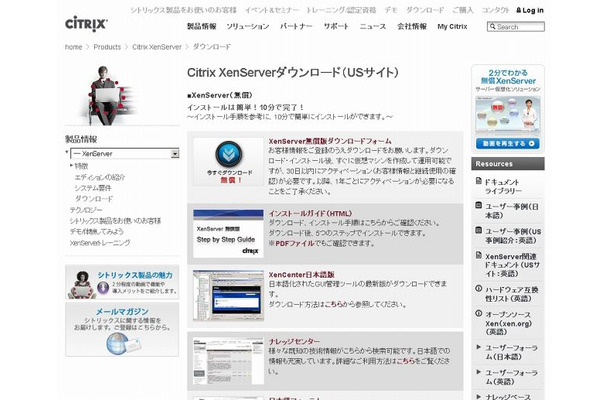This screenshot has width=610, height=400.
Task: Expand the 特徴 tree item arrow
Action: click(x=72, y=166)
